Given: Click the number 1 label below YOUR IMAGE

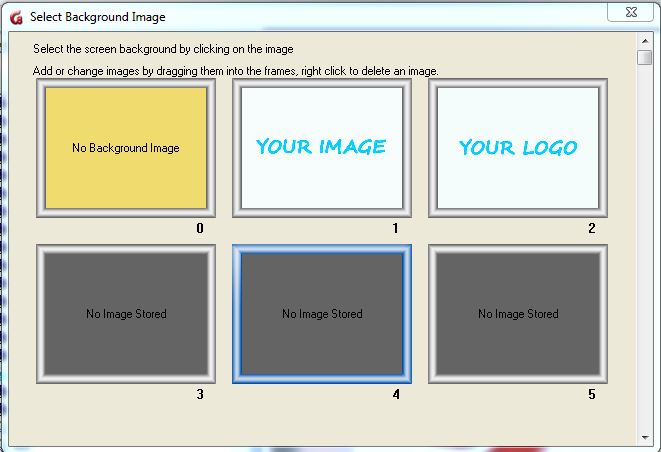Looking at the screenshot, I should [395, 229].
